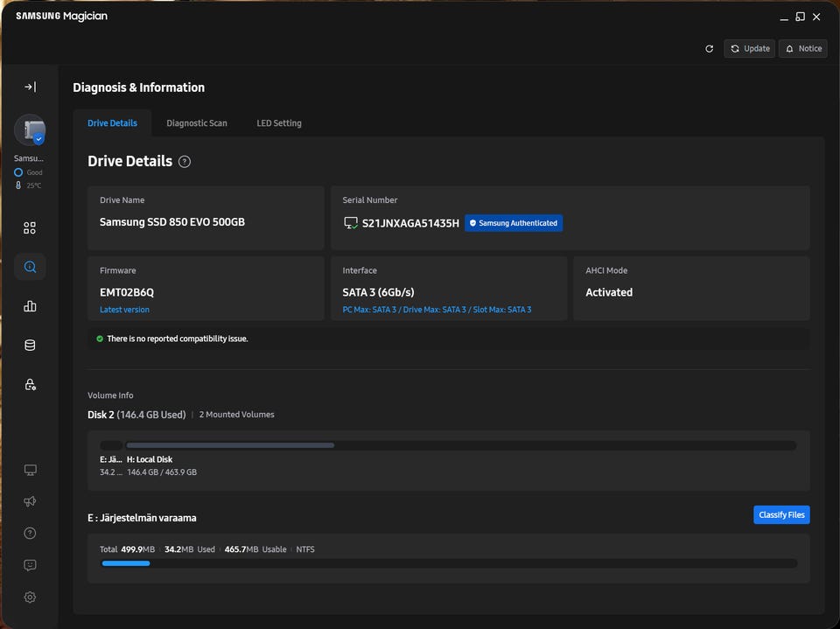Click the drive name Samsung SSD 850 EVO 500GB
The height and width of the screenshot is (629, 840).
[x=172, y=222]
